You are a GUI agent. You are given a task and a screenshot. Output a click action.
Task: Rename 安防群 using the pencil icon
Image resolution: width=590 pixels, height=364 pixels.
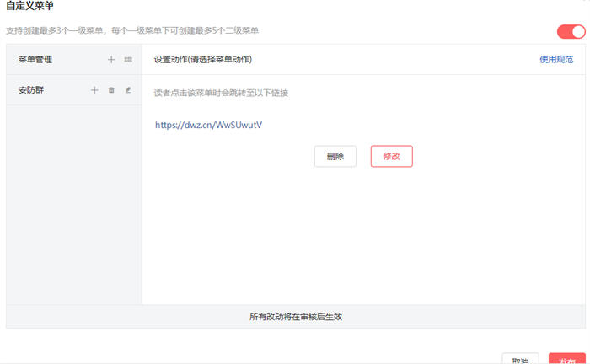[x=128, y=90]
